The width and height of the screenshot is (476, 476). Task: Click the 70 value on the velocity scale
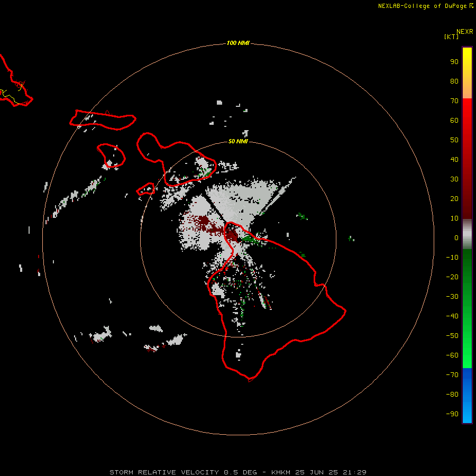coord(454,101)
